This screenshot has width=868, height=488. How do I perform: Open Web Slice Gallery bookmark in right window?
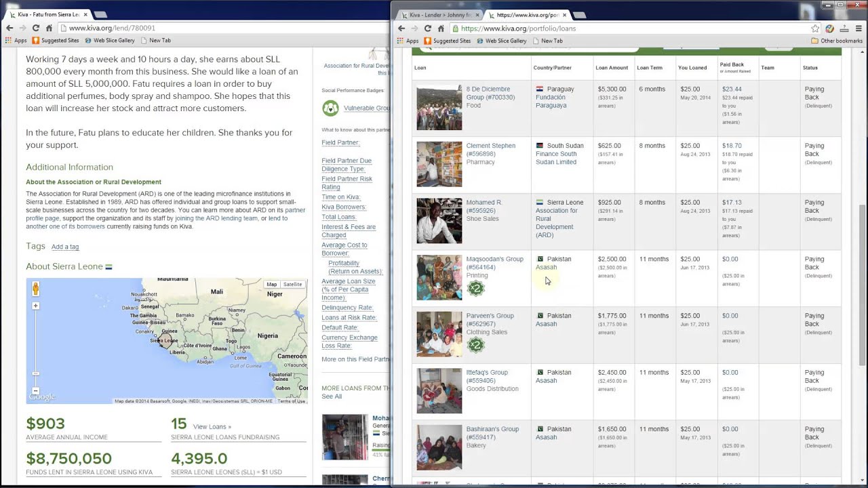tap(500, 41)
